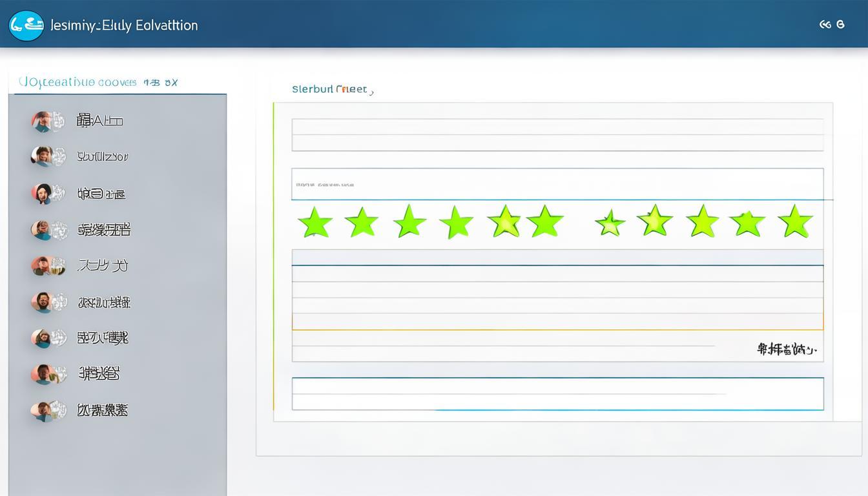Select the small seventh star after the gap
The image size is (868, 496).
610,223
